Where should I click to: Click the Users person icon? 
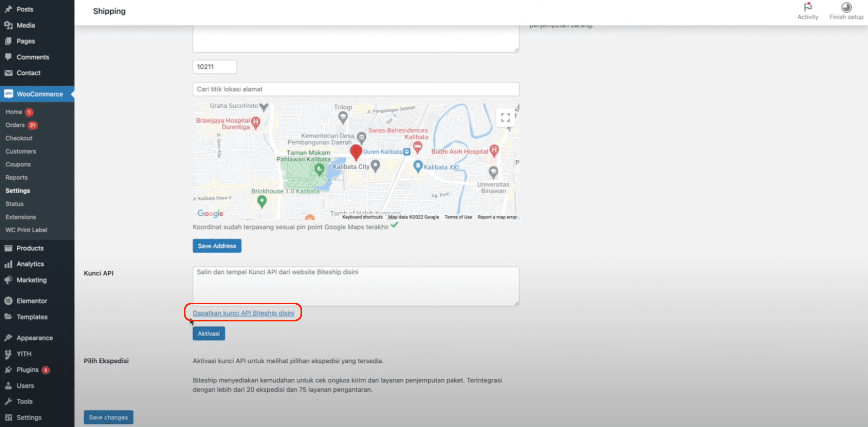[x=8, y=385]
